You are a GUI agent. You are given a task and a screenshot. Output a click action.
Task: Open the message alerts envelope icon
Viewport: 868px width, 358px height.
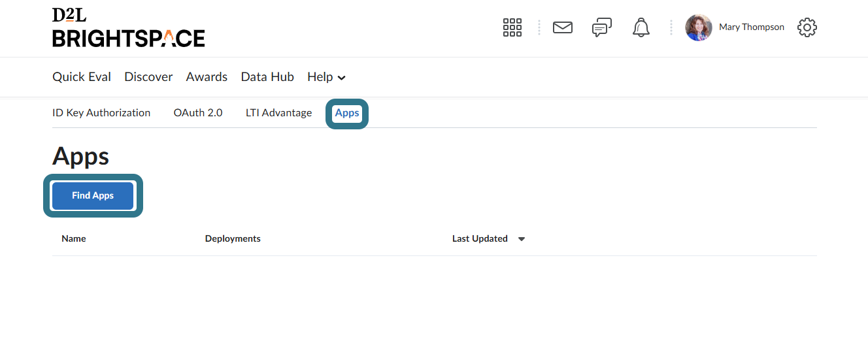coord(563,27)
